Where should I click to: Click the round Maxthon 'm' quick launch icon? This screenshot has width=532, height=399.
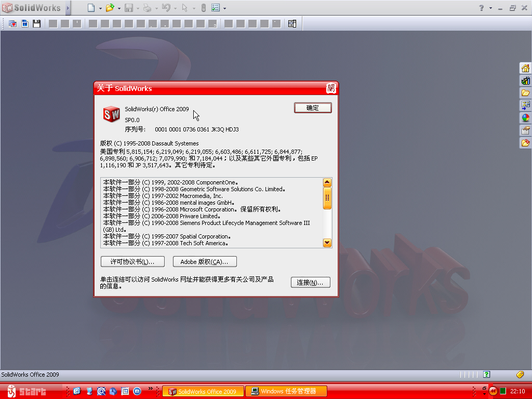pos(137,391)
